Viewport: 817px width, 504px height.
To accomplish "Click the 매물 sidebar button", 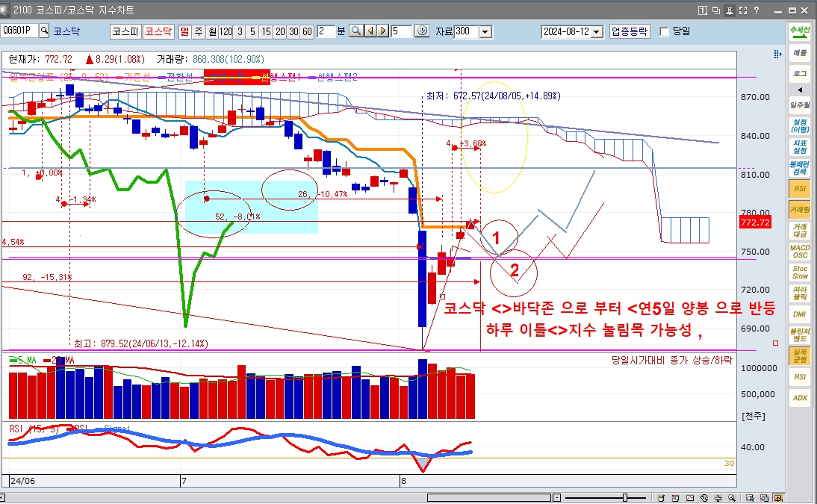I will 800,53.
